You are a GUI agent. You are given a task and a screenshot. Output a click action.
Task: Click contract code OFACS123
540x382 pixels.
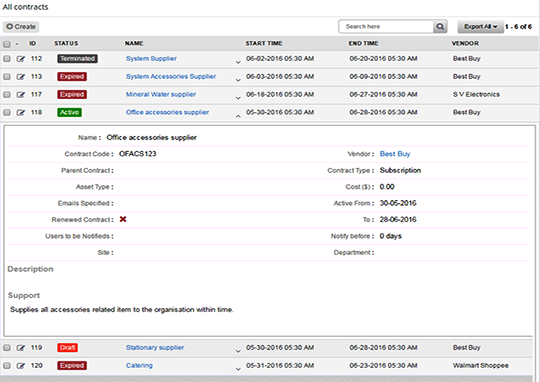pyautogui.click(x=138, y=154)
